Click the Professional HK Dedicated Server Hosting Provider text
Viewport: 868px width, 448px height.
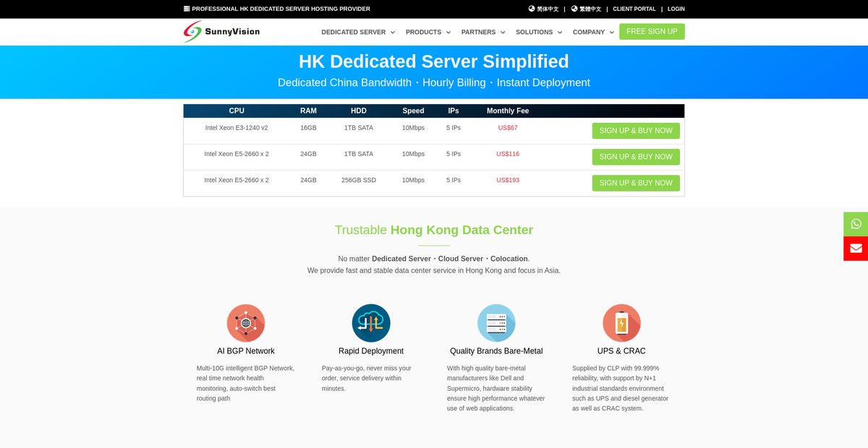pos(281,9)
